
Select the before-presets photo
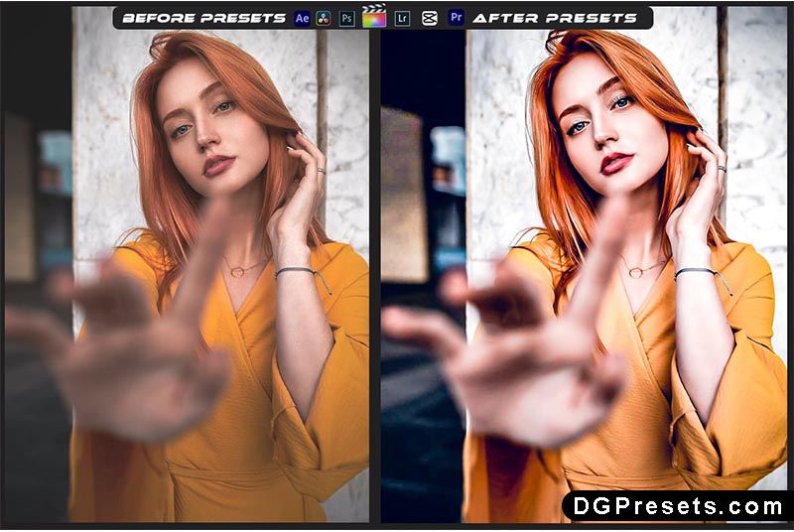(x=187, y=264)
